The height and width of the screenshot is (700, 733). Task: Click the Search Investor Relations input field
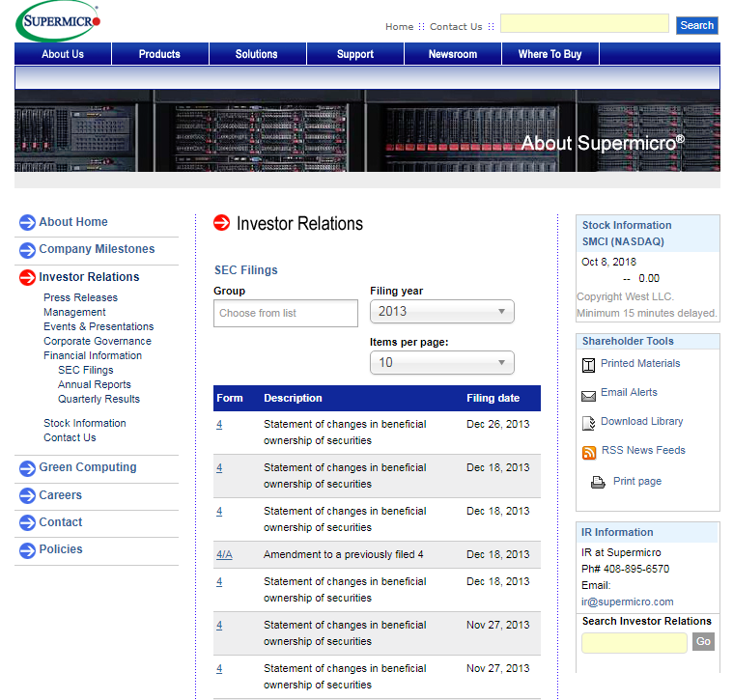tap(634, 642)
